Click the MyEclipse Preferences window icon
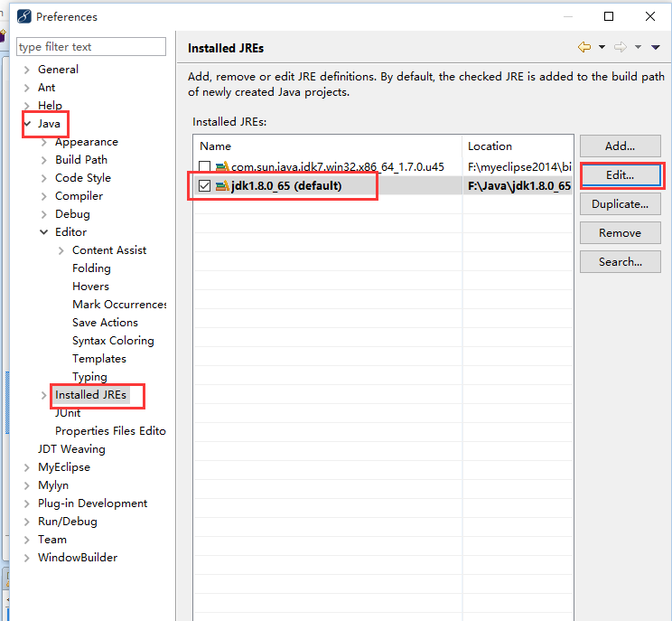Viewport: 672px width, 621px height. pos(24,17)
